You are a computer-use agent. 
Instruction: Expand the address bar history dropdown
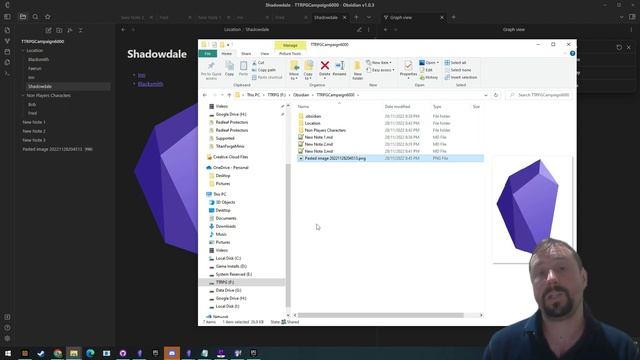pos(486,95)
